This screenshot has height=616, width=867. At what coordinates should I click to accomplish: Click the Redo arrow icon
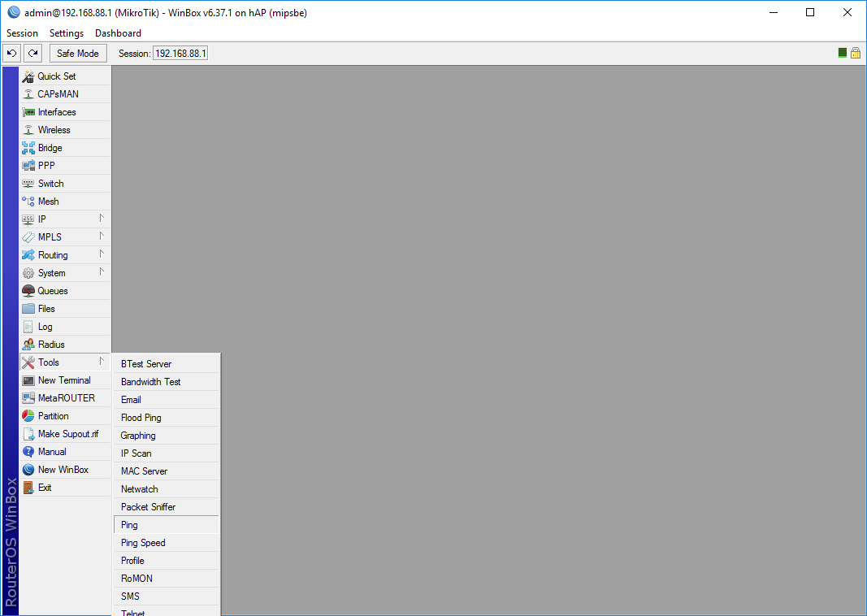tap(33, 53)
